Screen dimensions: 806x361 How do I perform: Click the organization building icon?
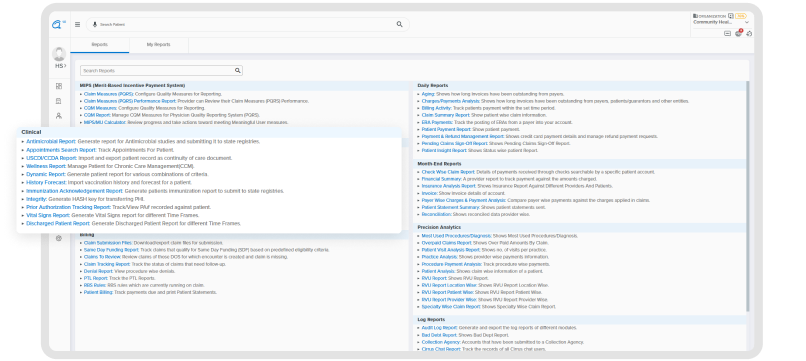point(695,16)
